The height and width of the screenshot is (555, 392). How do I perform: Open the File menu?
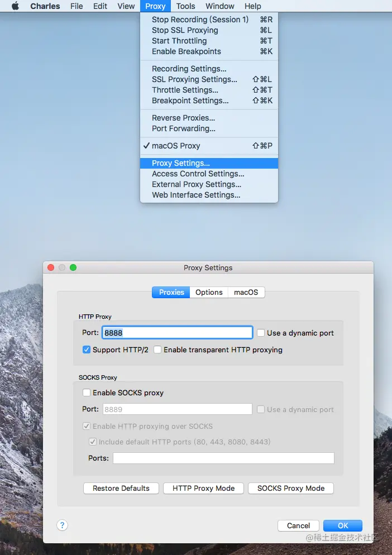tap(77, 6)
